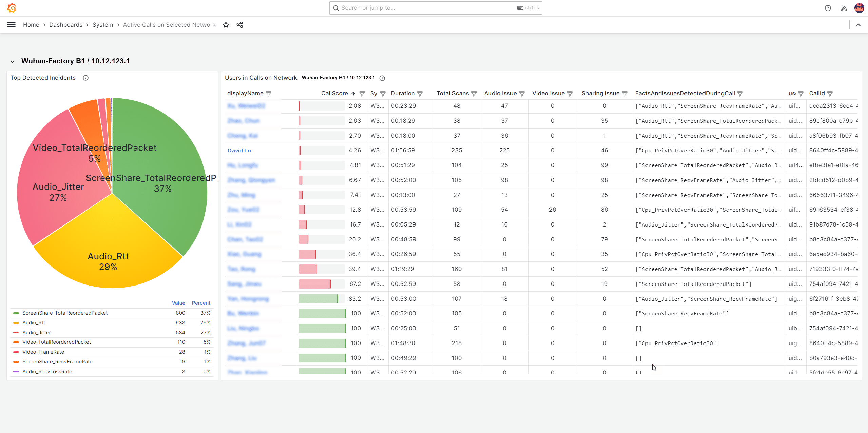The image size is (868, 433).
Task: Click the help question mark icon
Action: 828,8
